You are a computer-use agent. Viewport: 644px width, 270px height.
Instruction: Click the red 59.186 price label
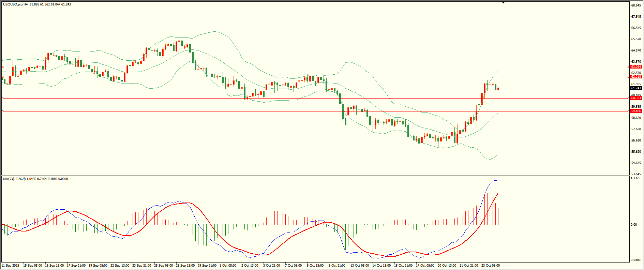click(x=636, y=111)
